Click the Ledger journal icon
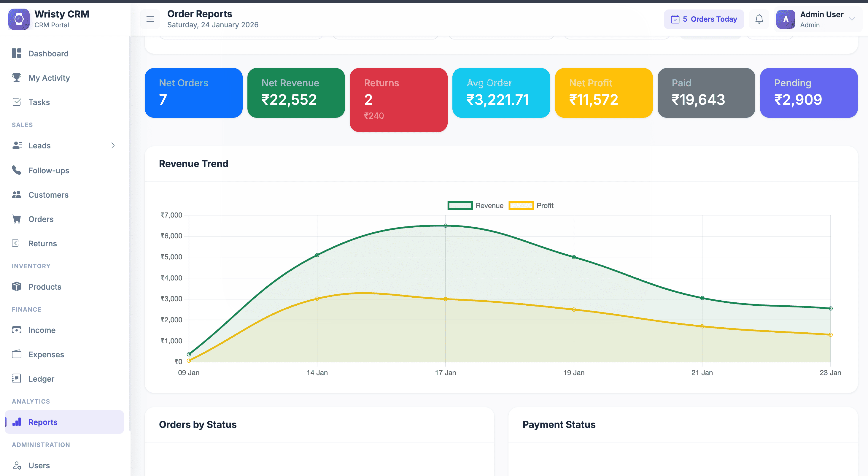The width and height of the screenshot is (868, 476). [x=17, y=378]
